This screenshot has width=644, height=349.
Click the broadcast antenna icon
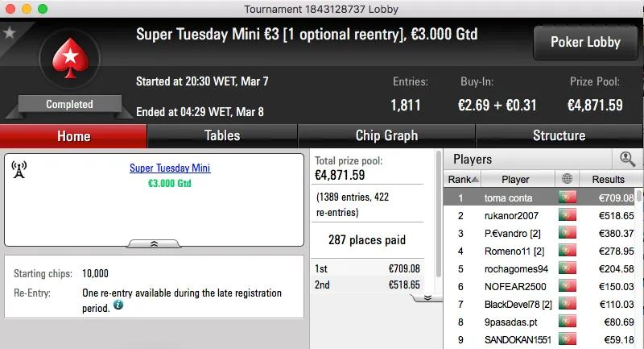(x=19, y=169)
